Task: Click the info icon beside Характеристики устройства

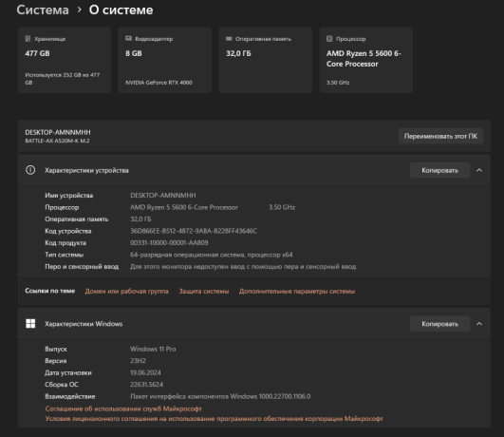Action: pyautogui.click(x=30, y=170)
